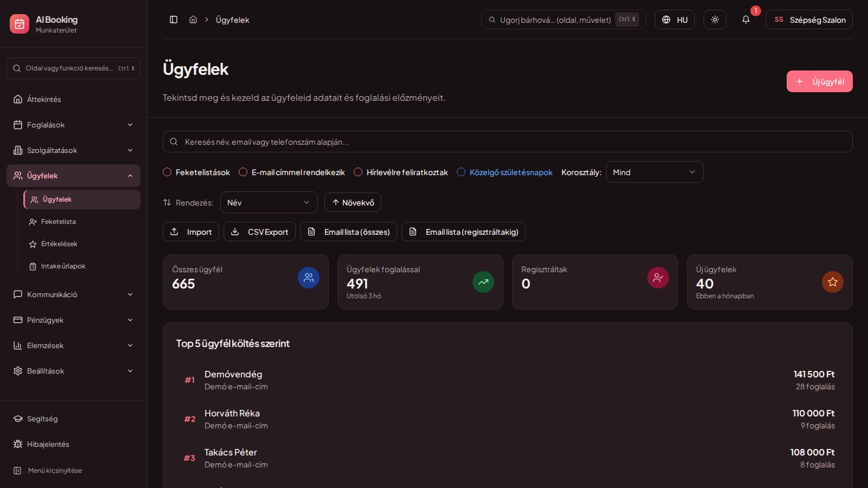This screenshot has width=868, height=488.
Task: Open Értékelések submenu item
Action: (82, 244)
